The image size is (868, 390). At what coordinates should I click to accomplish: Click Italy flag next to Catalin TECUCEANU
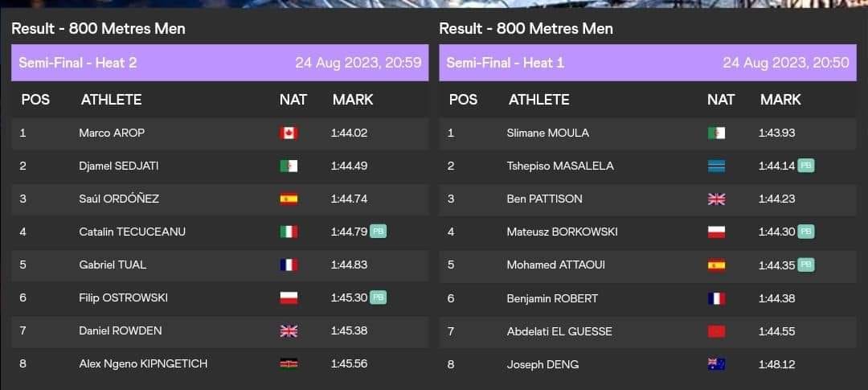coord(289,232)
